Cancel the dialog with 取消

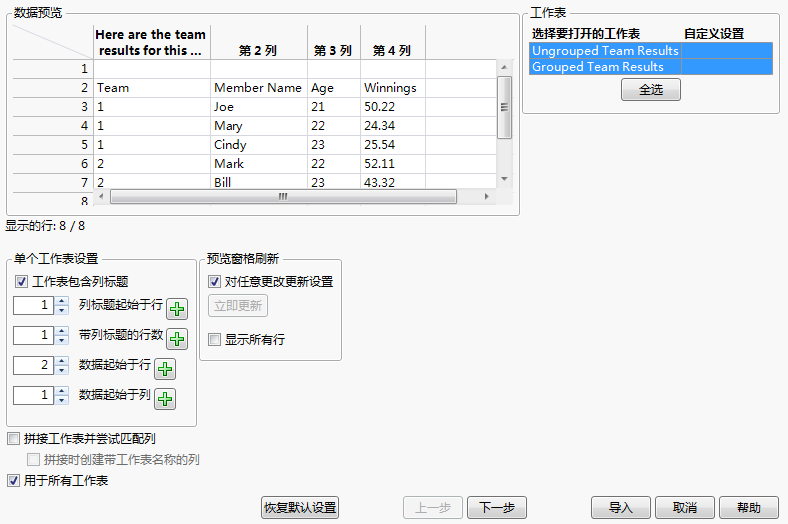coord(684,507)
